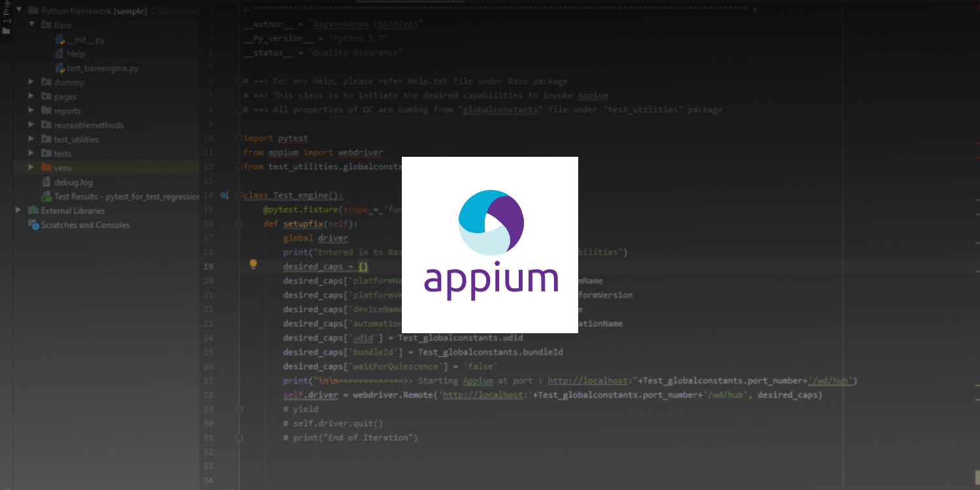This screenshot has height=490, width=980.
Task: Click the Help file icon in Base
Action: pos(60,54)
